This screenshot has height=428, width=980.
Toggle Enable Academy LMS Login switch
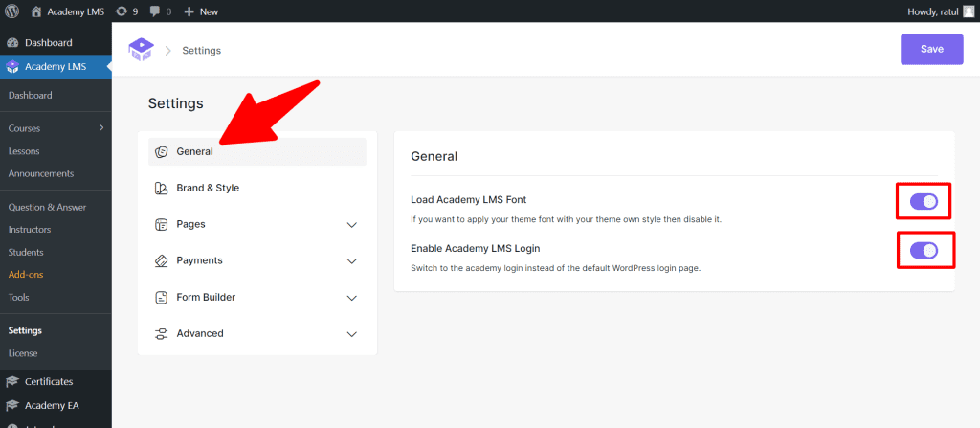tap(924, 251)
